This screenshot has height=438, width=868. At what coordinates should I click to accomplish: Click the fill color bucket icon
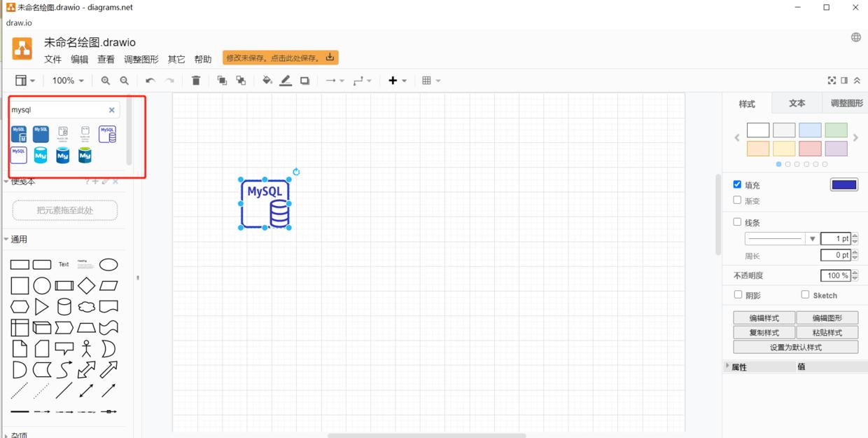267,81
